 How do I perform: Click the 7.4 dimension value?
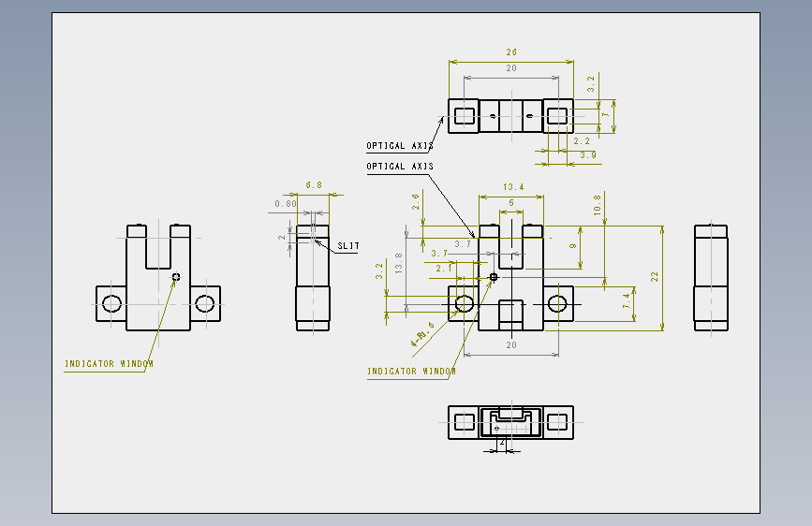coord(627,300)
